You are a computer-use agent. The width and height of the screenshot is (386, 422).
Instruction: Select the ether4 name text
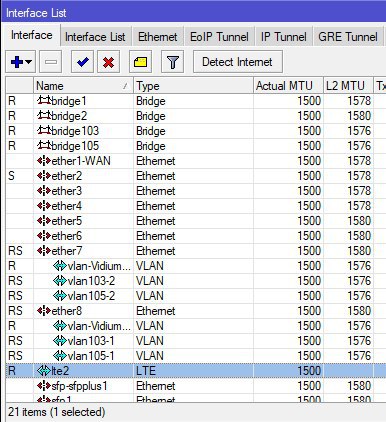pyautogui.click(x=67, y=206)
